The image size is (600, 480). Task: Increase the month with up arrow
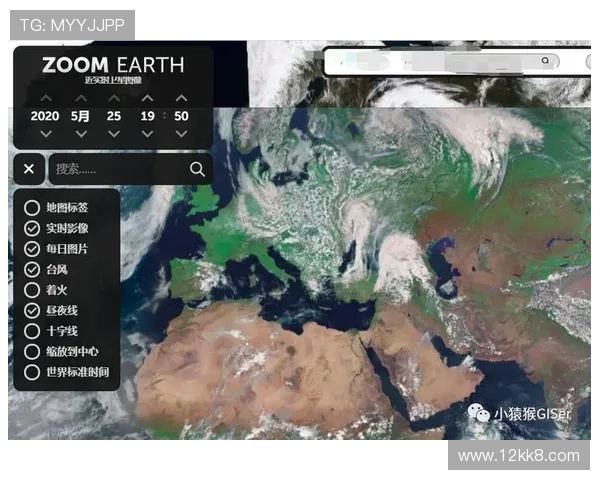[81, 98]
